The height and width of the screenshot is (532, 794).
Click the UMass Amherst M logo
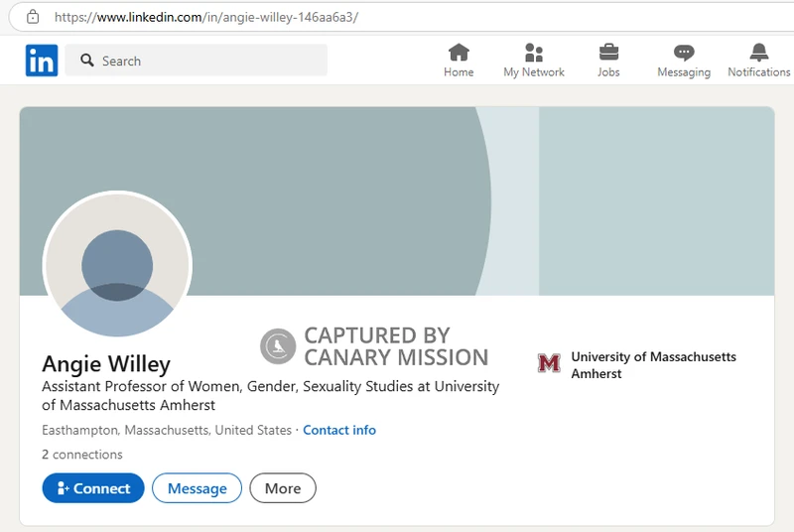pyautogui.click(x=549, y=363)
